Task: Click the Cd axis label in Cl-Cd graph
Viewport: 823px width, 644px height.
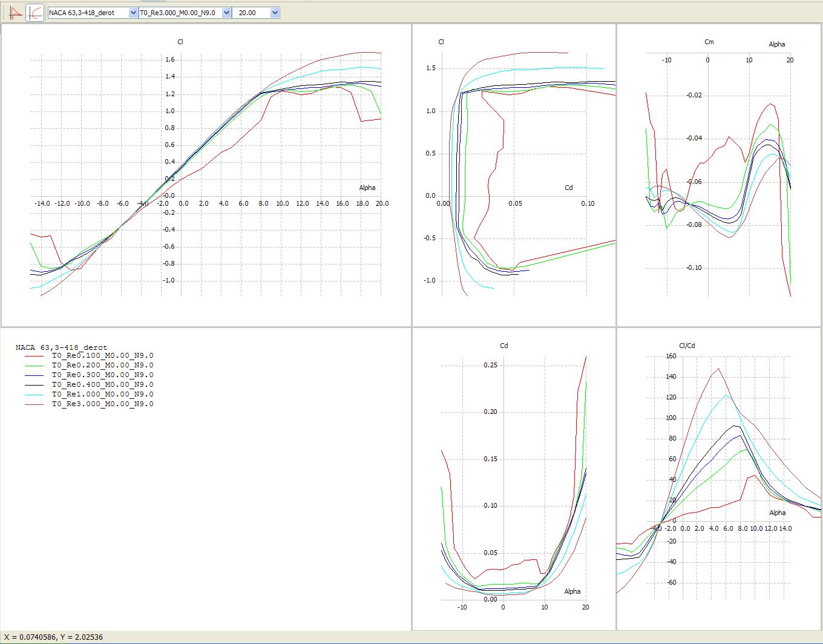Action: pos(568,188)
